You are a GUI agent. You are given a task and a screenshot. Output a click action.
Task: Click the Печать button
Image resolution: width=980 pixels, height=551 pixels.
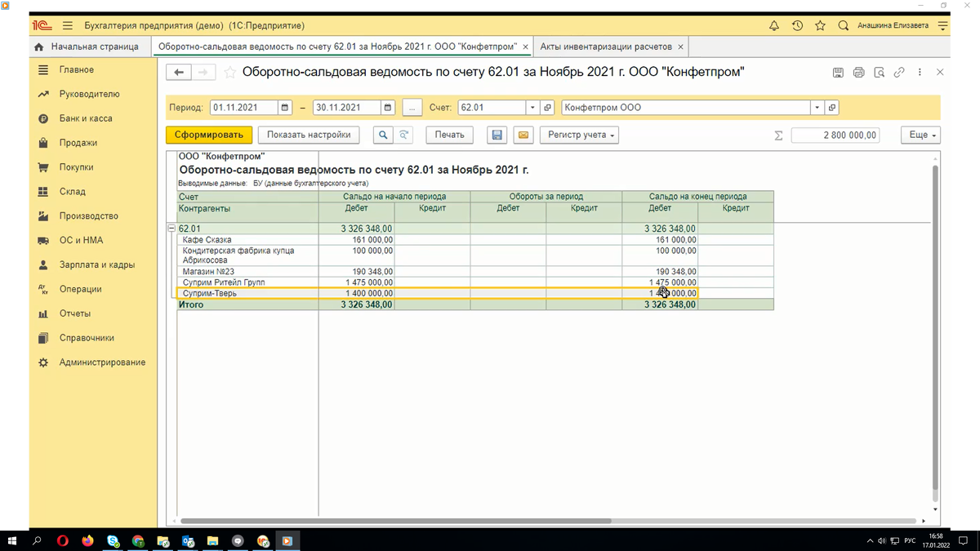[449, 135]
